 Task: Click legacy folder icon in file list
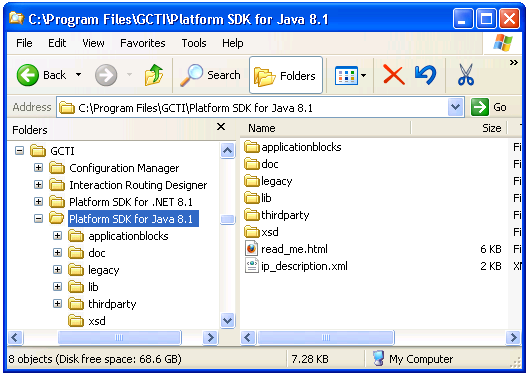click(252, 181)
